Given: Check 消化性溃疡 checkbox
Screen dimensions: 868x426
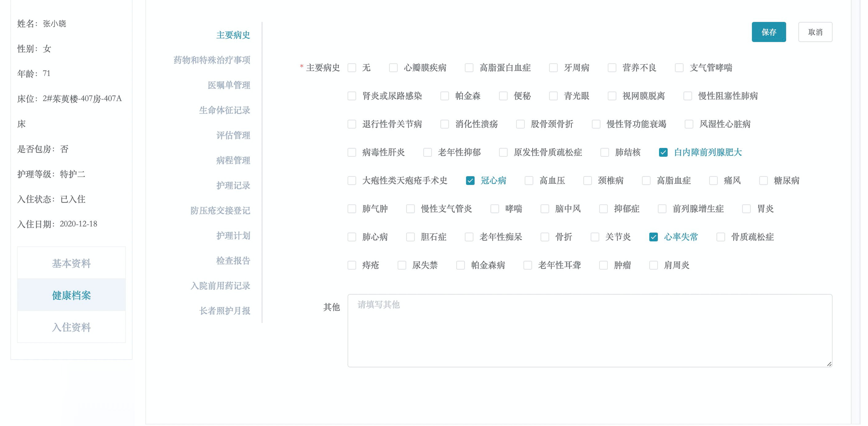Looking at the screenshot, I should 445,124.
